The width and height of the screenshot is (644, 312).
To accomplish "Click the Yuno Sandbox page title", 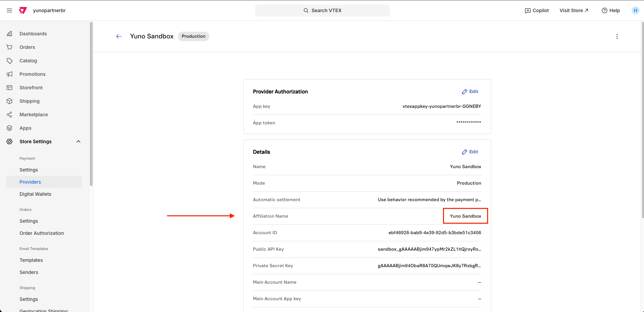I will pyautogui.click(x=152, y=36).
